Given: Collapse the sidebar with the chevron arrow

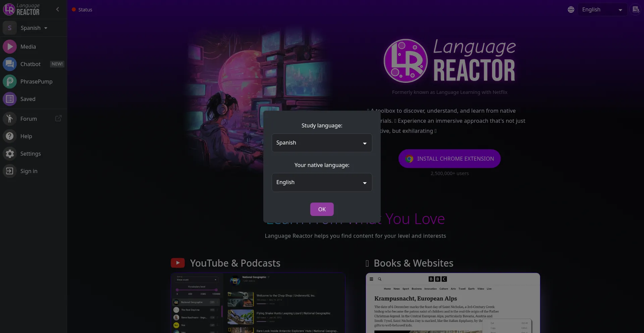Looking at the screenshot, I should 58,9.
